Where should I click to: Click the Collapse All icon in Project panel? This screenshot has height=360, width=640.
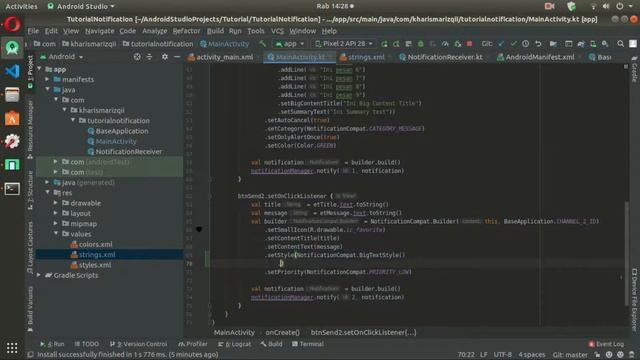pos(149,57)
